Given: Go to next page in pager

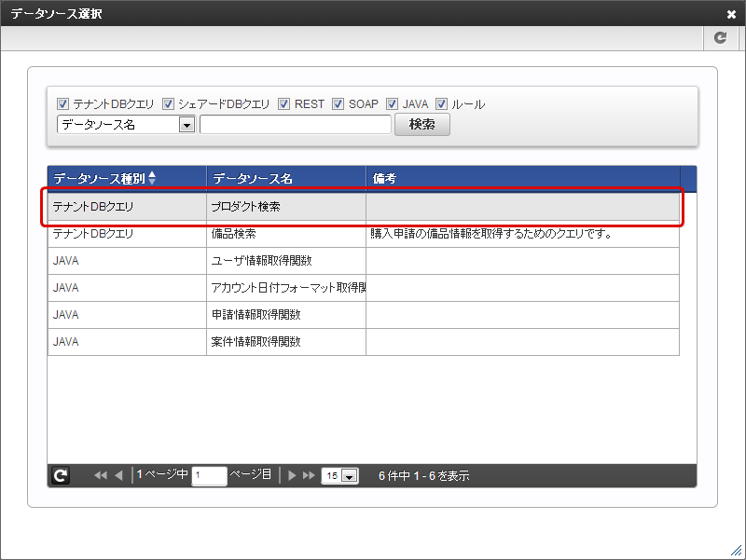Looking at the screenshot, I should [x=292, y=475].
